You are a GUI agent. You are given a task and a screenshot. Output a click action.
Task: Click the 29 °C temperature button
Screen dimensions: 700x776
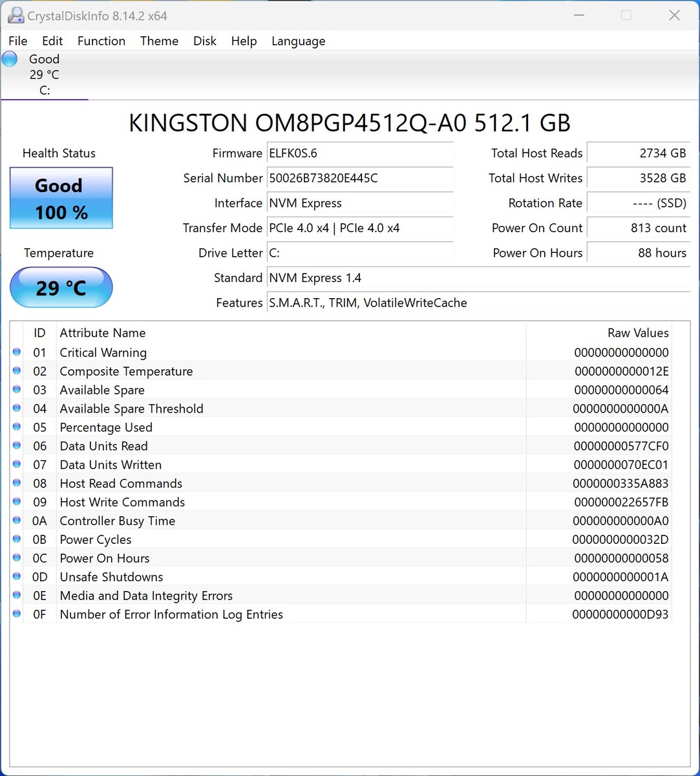pyautogui.click(x=61, y=287)
